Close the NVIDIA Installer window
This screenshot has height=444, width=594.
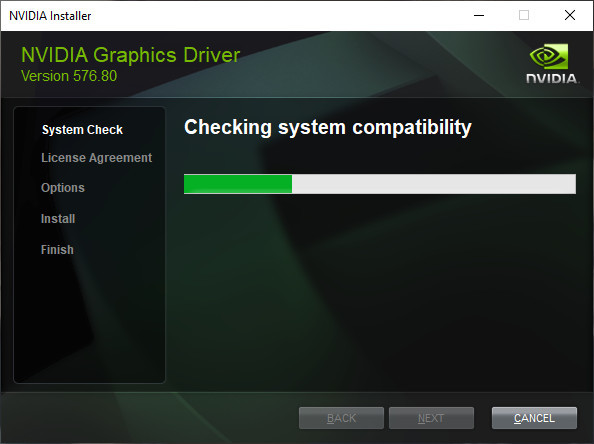coord(570,16)
